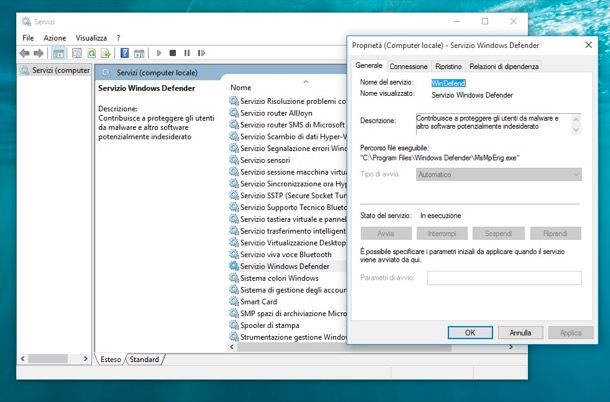Select Servizio Virtualizzazione Desktop row
Viewport: 610px width, 402px height.
pos(287,242)
